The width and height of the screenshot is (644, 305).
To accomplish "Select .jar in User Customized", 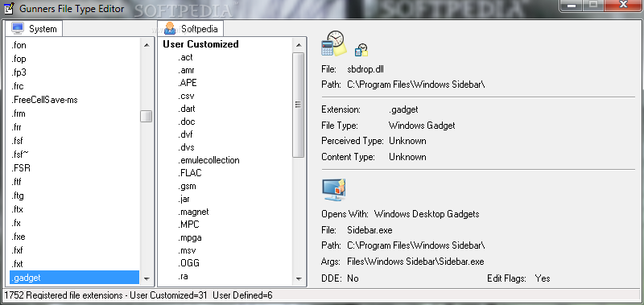I will [184, 199].
